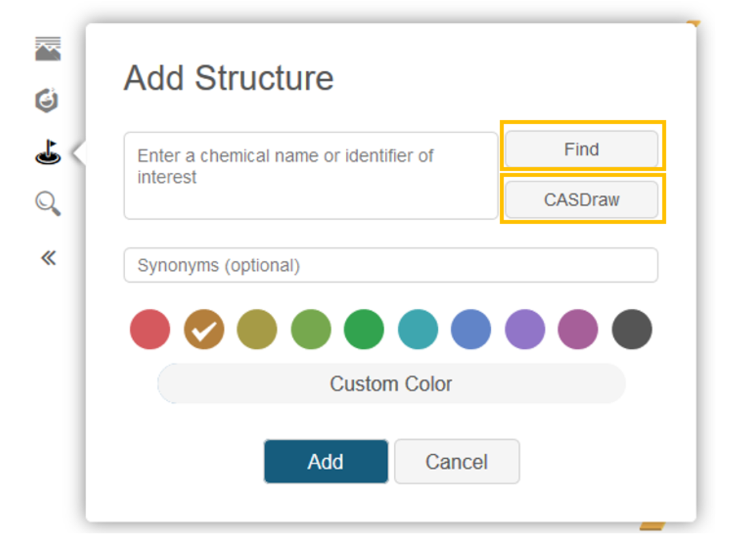Collapse sidebar with double chevron icon
The image size is (736, 560).
[48, 258]
